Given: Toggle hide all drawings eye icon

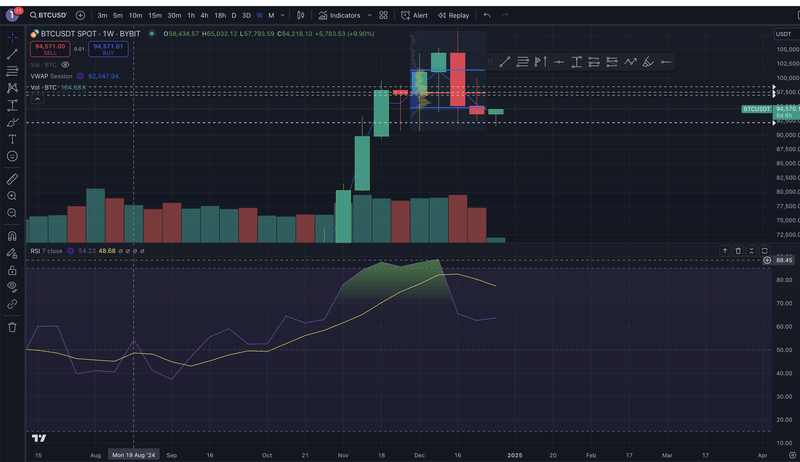Looking at the screenshot, I should 12,287.
